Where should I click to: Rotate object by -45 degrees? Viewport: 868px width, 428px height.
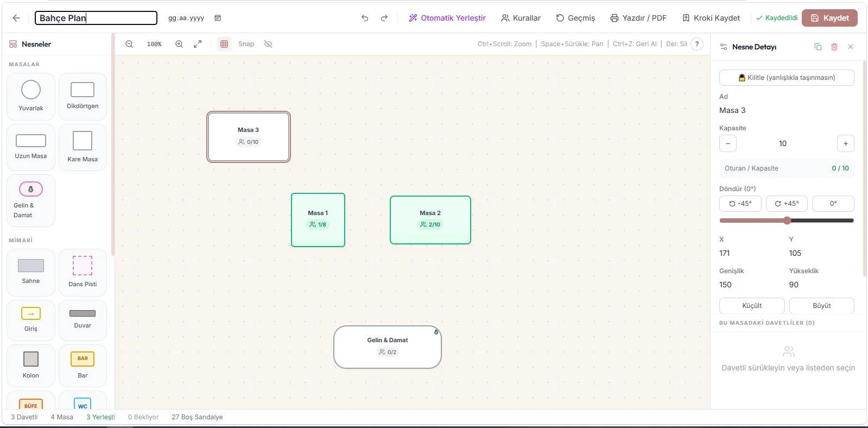740,204
